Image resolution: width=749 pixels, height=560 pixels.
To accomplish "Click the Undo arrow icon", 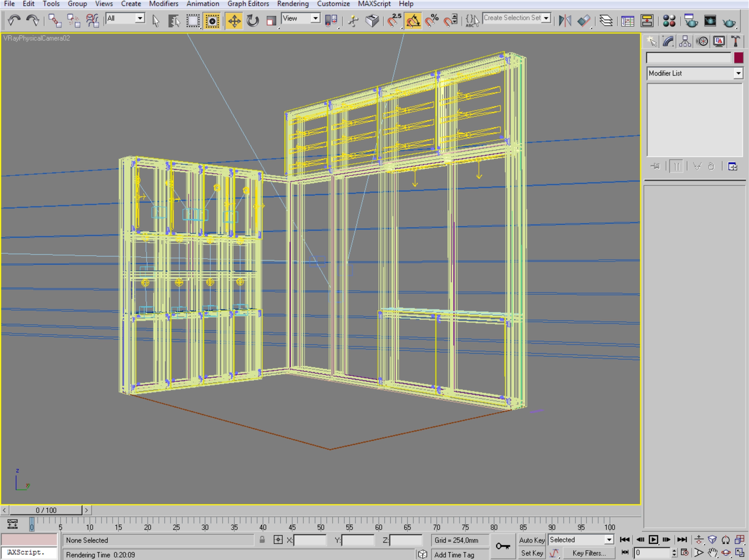I will (14, 21).
